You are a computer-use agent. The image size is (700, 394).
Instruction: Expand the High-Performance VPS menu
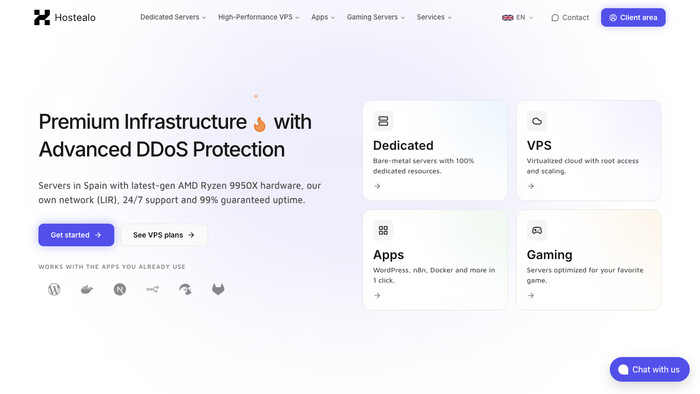258,17
